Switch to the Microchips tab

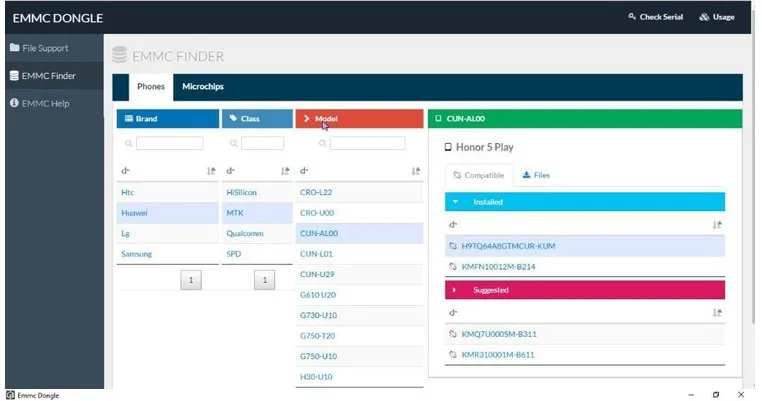203,87
